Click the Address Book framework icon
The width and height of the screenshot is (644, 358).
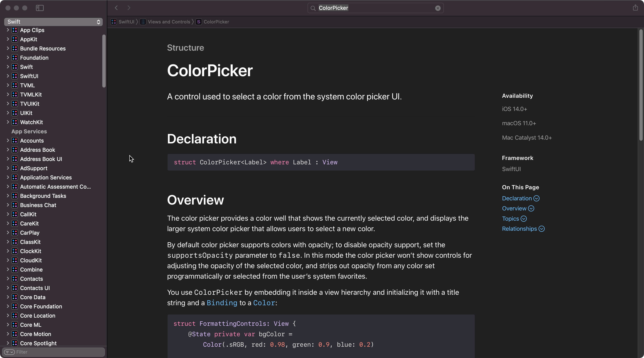(15, 150)
